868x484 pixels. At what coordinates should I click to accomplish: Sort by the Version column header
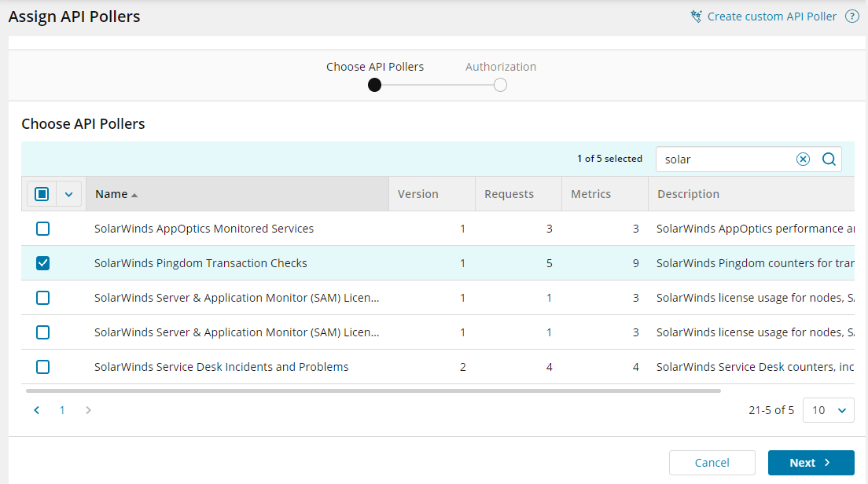418,194
